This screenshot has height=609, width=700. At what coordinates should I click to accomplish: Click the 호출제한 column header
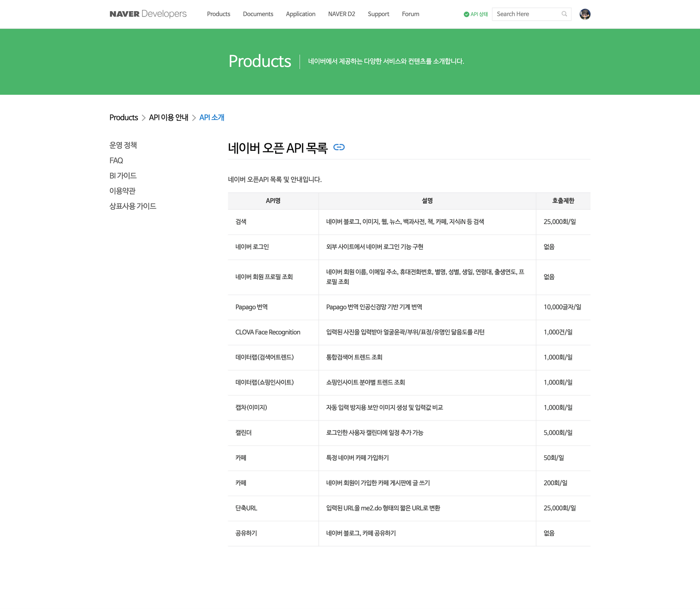coord(563,201)
